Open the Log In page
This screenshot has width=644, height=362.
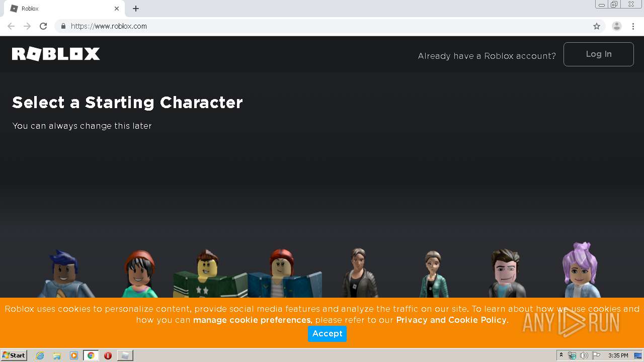(x=598, y=54)
